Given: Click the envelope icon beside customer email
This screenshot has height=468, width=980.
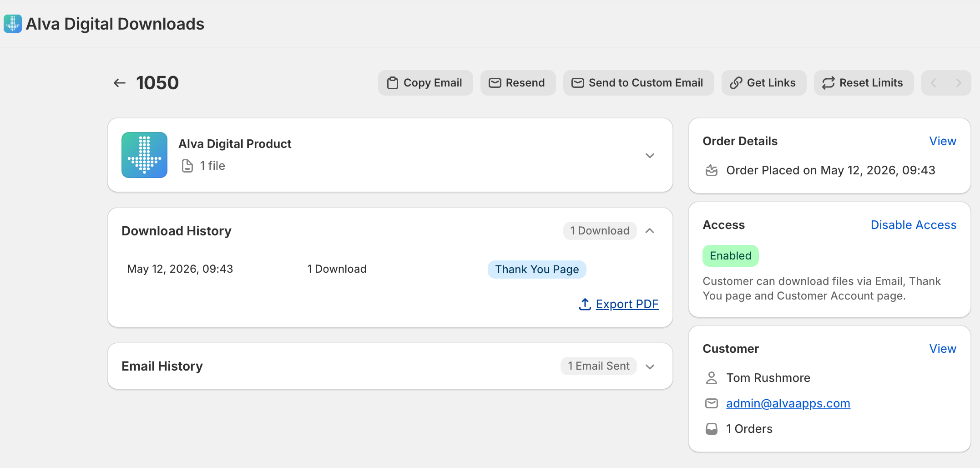Looking at the screenshot, I should [712, 403].
